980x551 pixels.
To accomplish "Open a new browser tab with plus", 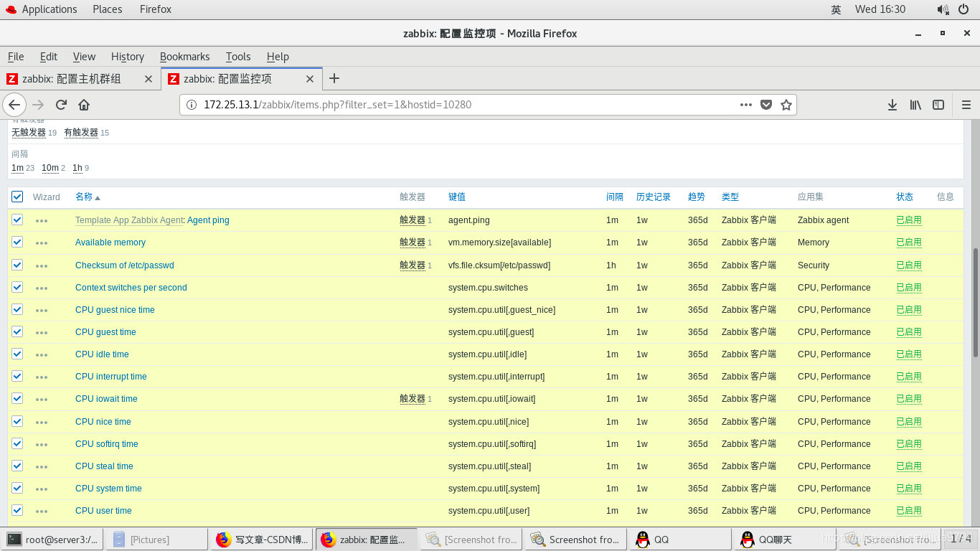I will (334, 79).
